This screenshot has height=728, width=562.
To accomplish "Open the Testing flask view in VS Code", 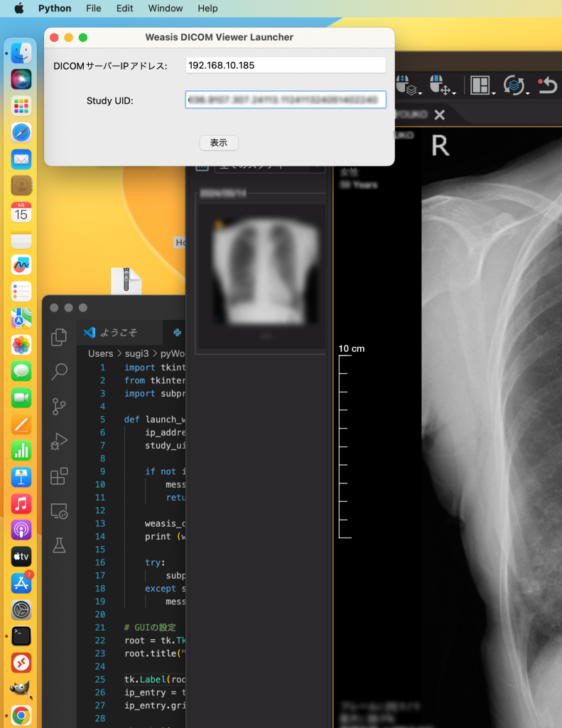I will pos(59,545).
